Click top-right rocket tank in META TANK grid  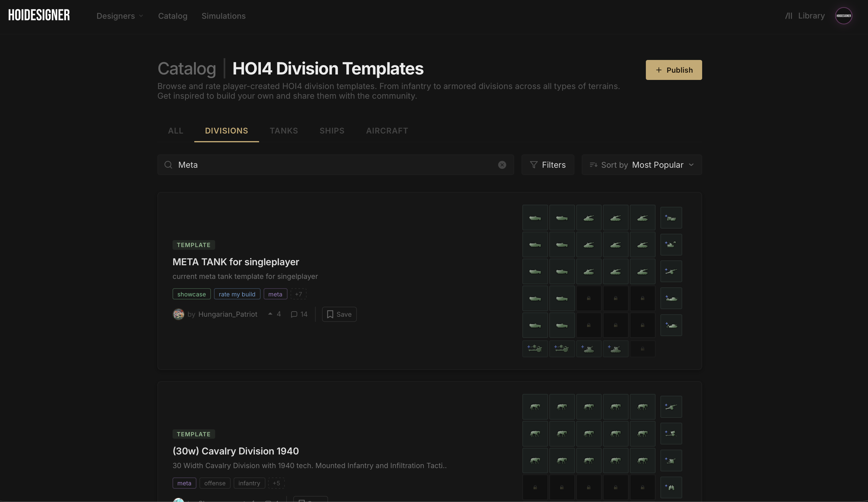point(643,218)
